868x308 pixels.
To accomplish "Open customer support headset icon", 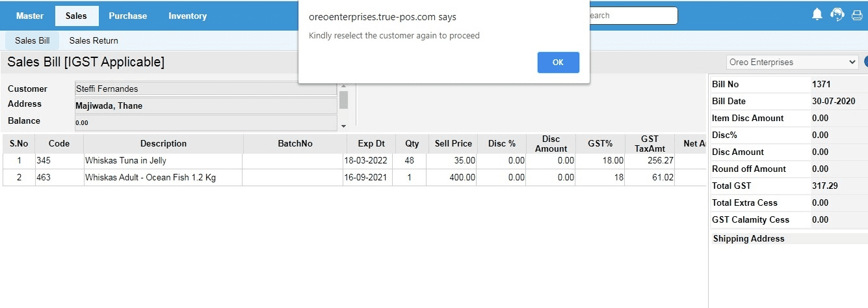I will tap(837, 15).
